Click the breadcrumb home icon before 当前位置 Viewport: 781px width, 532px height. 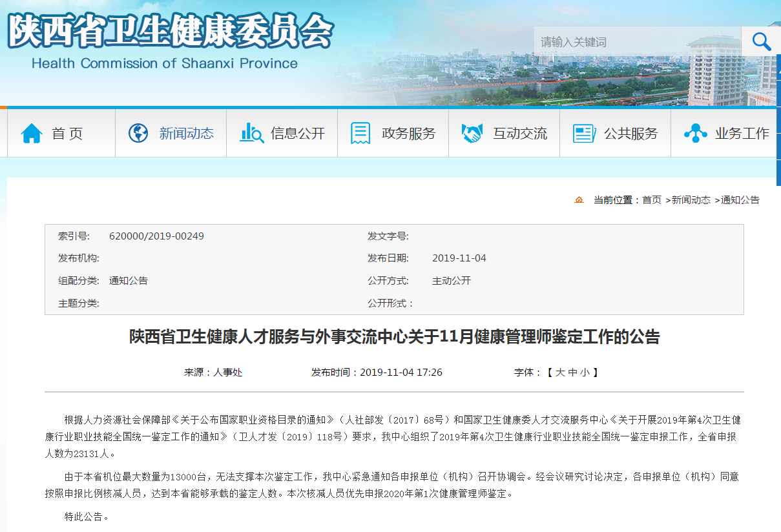579,200
